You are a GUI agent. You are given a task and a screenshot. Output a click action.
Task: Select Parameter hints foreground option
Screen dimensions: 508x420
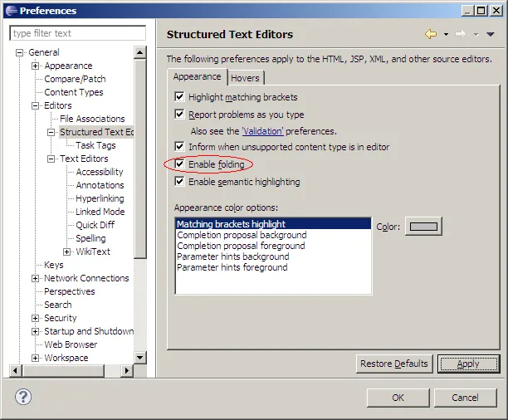pyautogui.click(x=273, y=267)
